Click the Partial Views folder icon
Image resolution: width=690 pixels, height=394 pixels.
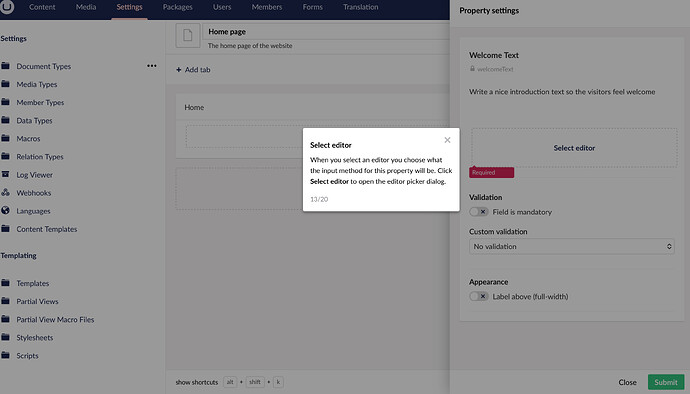click(x=5, y=300)
